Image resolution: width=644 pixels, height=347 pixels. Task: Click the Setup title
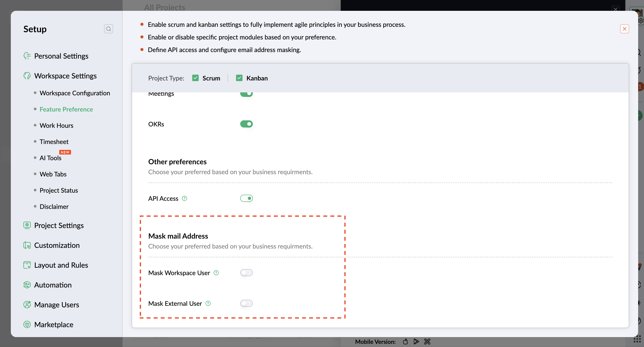click(35, 29)
